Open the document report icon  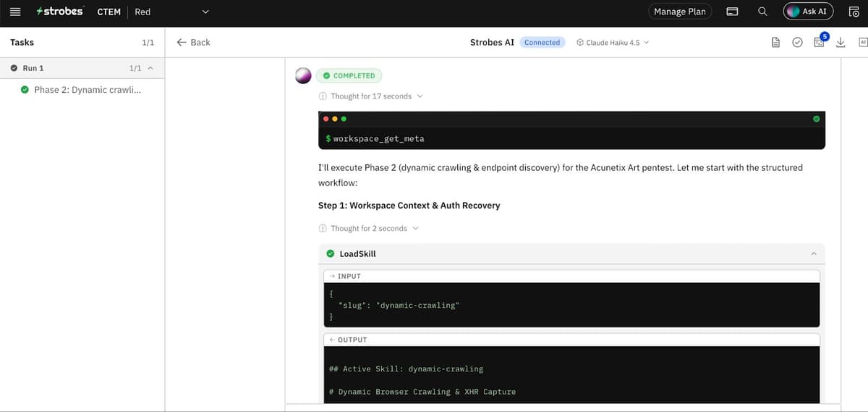click(x=776, y=43)
